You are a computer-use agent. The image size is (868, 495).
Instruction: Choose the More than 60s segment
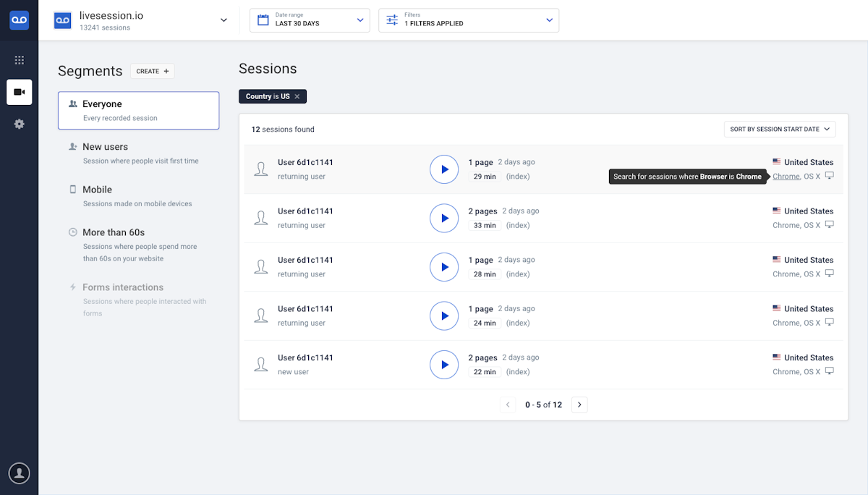[114, 232]
